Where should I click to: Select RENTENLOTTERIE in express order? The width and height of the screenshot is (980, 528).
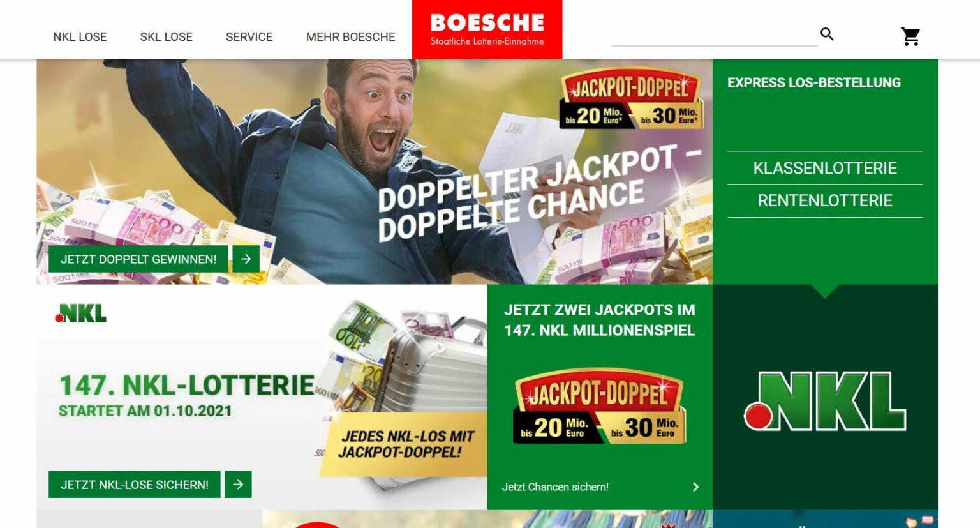pos(825,200)
